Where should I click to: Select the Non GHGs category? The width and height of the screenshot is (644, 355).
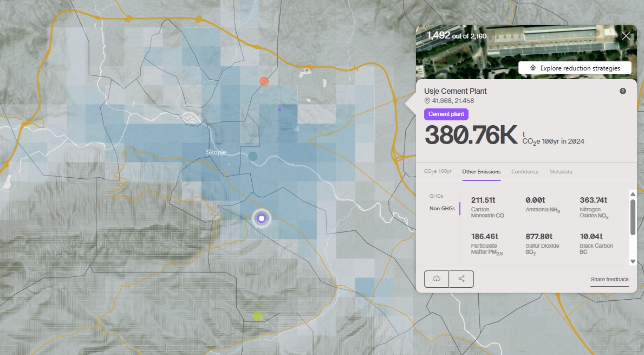point(442,209)
